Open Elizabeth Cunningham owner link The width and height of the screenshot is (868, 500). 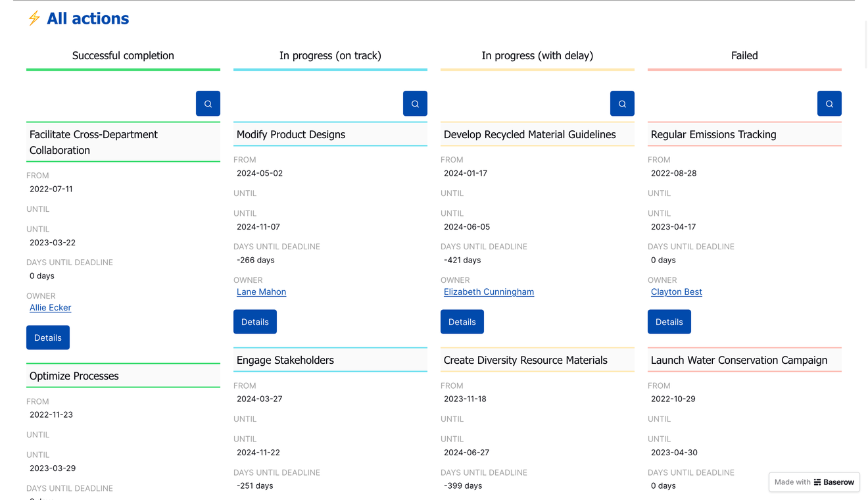click(489, 291)
